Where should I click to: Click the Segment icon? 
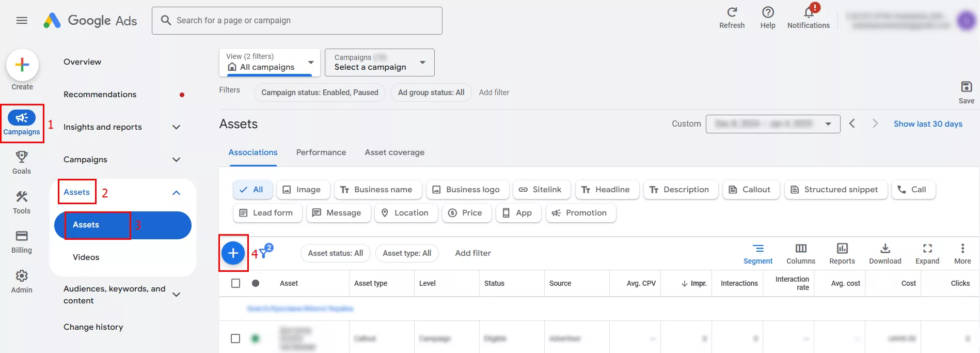coord(757,249)
